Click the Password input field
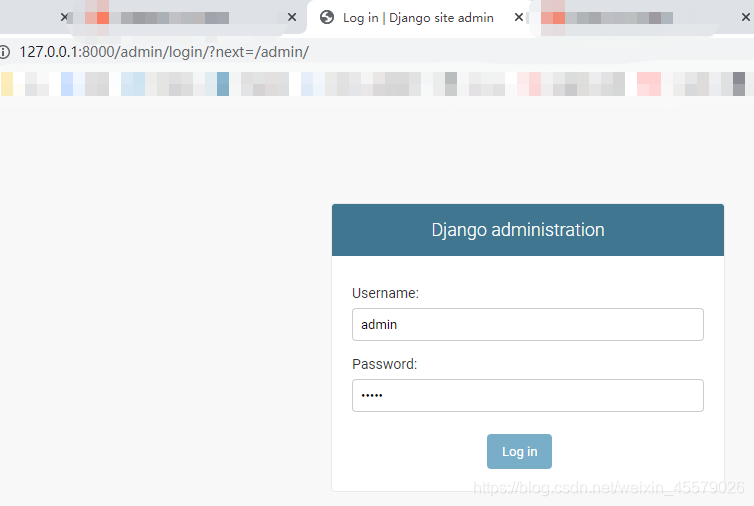Screen dimensions: 754x506 [528, 395]
